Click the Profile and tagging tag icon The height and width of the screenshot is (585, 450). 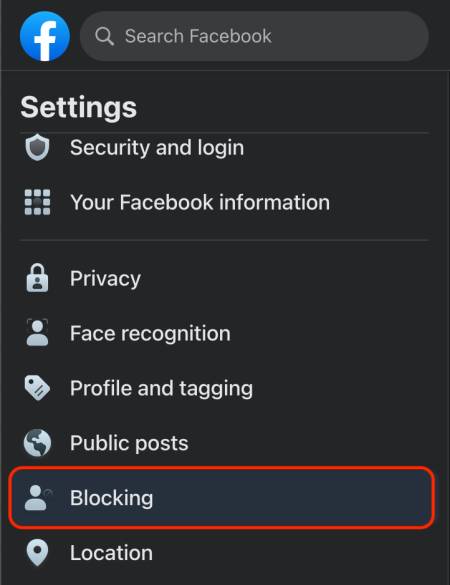[37, 388]
